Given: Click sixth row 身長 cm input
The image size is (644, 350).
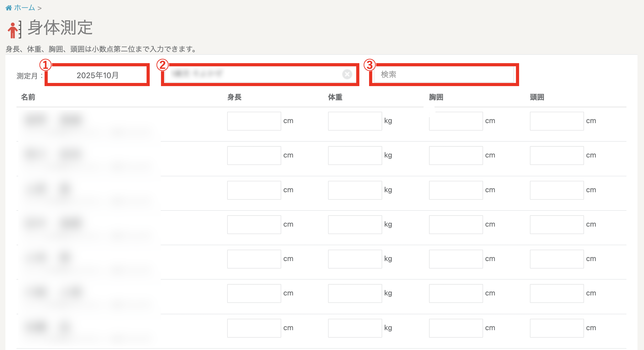Looking at the screenshot, I should [x=254, y=293].
